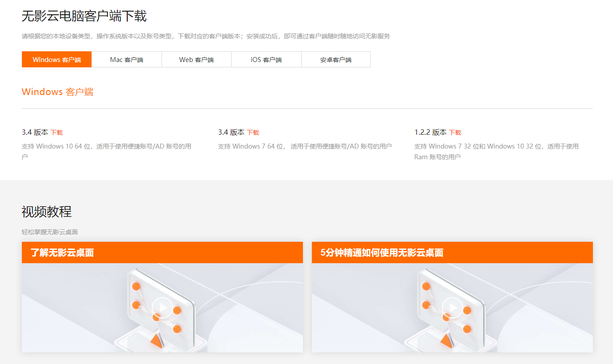Select the 安卓客户端 tab

336,59
